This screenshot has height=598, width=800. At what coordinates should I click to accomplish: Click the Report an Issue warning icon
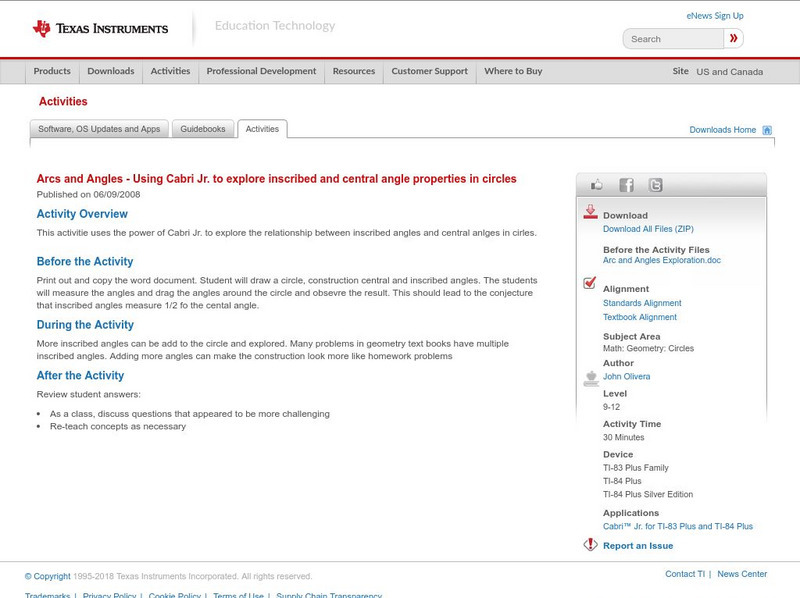[x=590, y=544]
